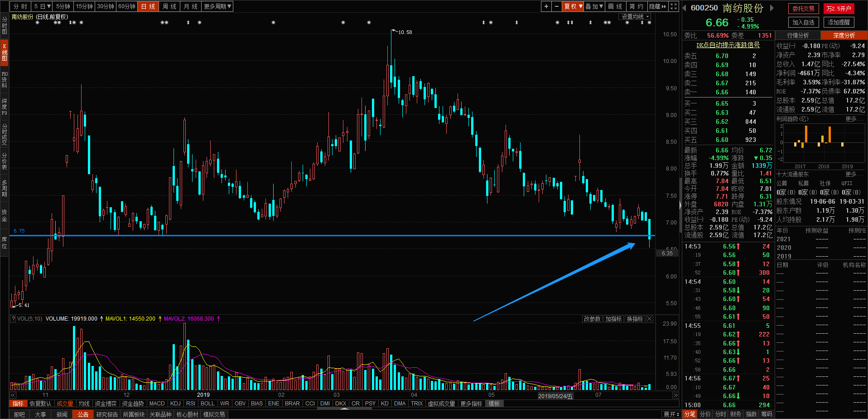Open F10资料 sidebar item
Screen dimensions: 868x419
click(x=4, y=80)
